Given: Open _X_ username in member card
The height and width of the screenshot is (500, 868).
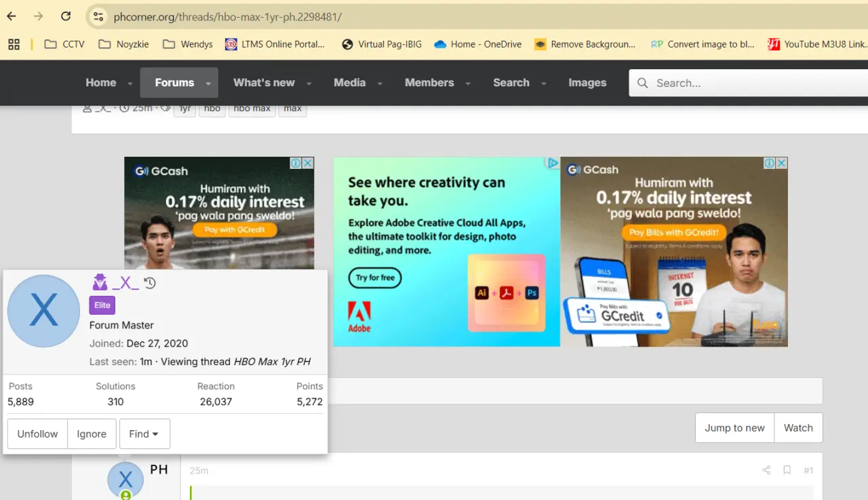Looking at the screenshot, I should 125,283.
